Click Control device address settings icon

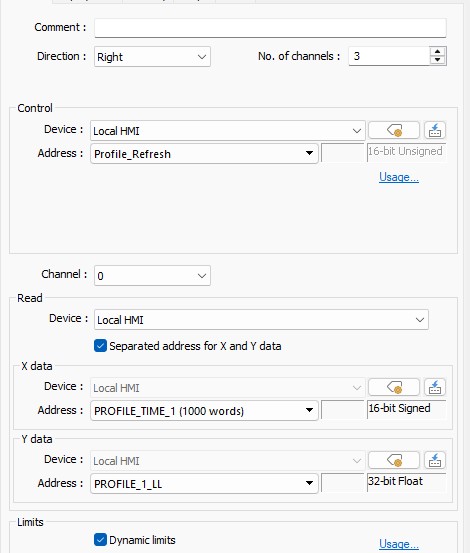435,130
